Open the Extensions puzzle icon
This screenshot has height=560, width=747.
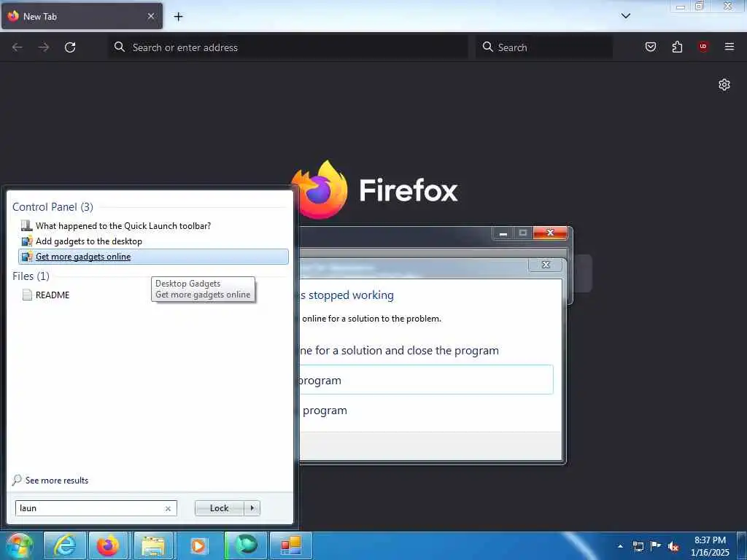(x=677, y=47)
